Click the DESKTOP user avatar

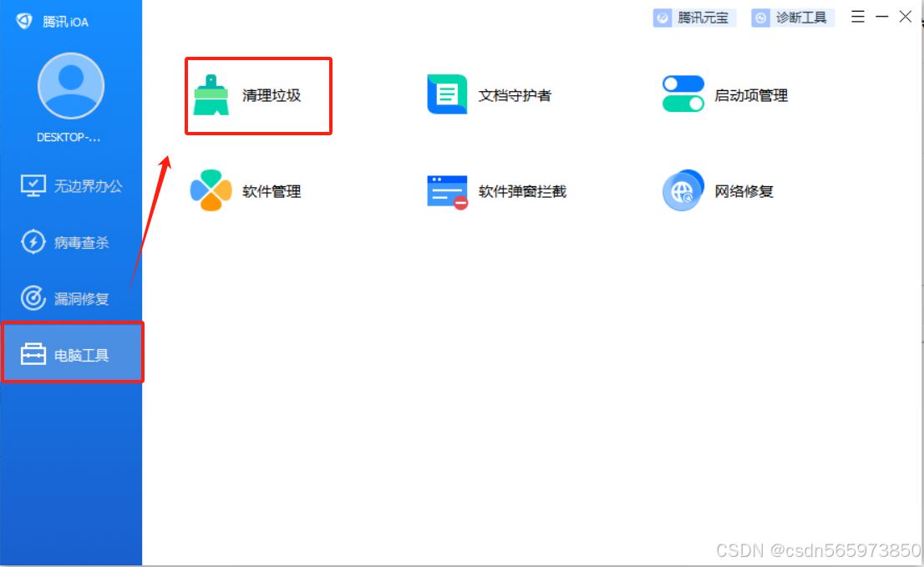71,84
